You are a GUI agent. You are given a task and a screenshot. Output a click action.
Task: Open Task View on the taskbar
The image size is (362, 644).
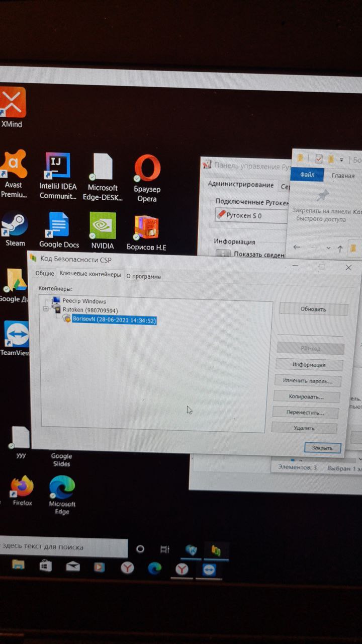(164, 549)
